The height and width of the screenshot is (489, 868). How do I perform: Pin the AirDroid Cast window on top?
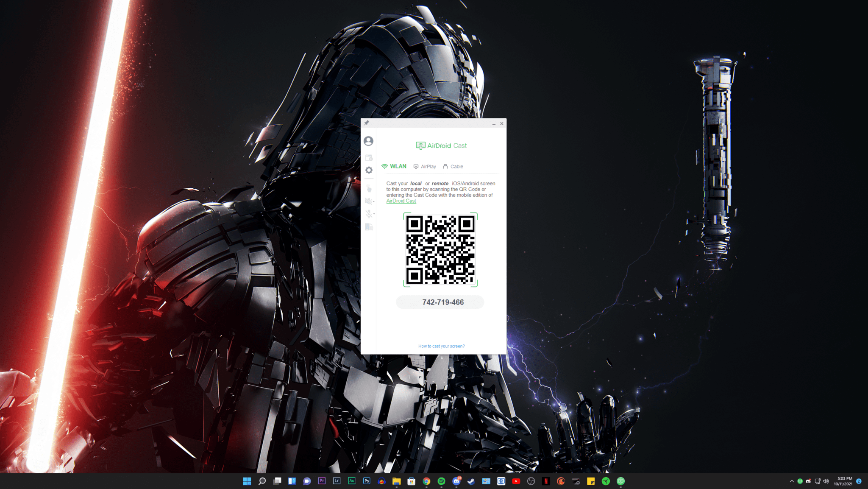point(366,123)
